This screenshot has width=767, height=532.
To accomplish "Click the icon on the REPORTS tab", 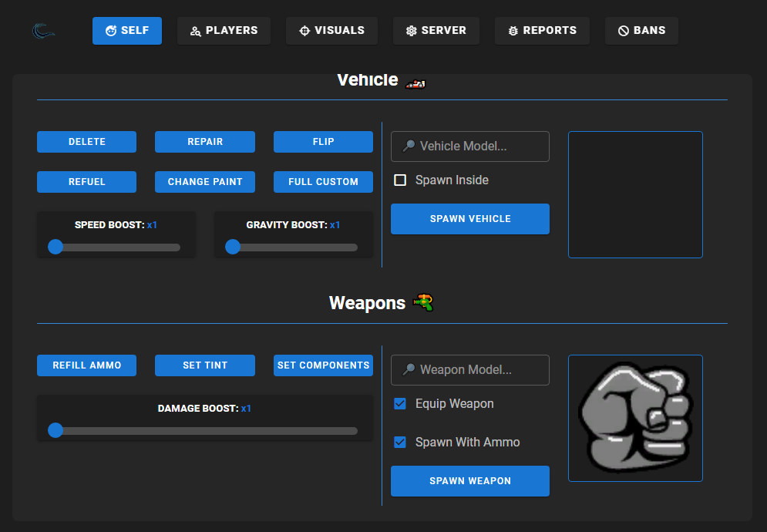I will click(513, 30).
